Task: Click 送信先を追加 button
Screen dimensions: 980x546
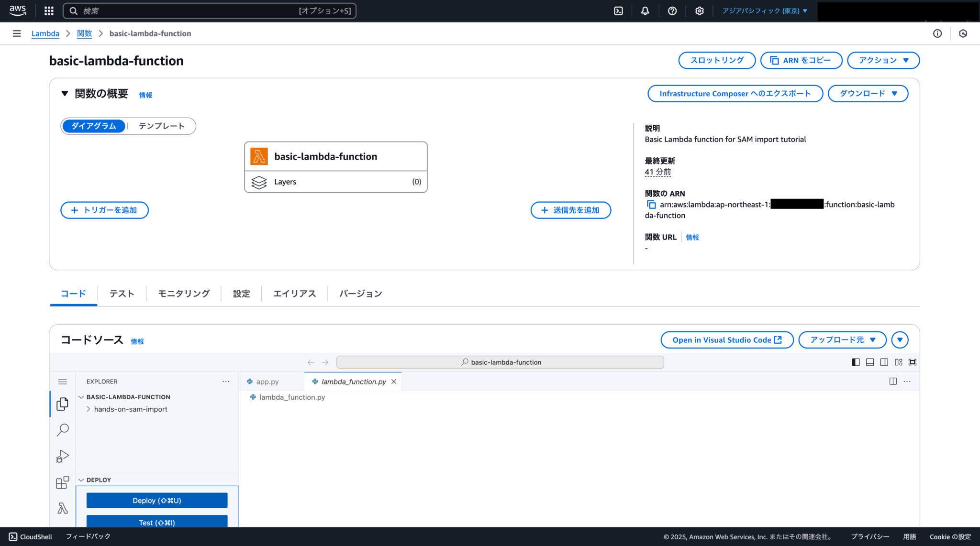Action: [570, 210]
